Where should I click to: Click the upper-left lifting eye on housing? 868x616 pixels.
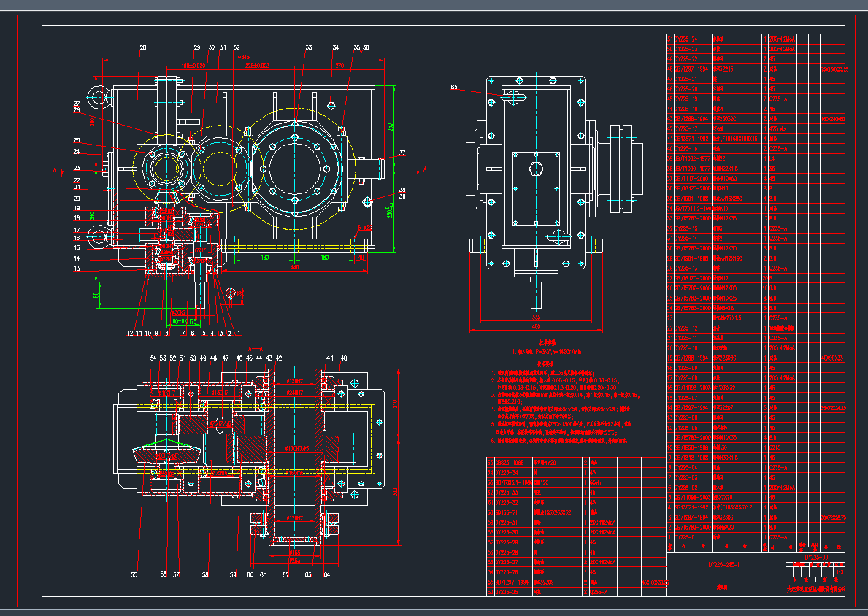pyautogui.click(x=97, y=96)
